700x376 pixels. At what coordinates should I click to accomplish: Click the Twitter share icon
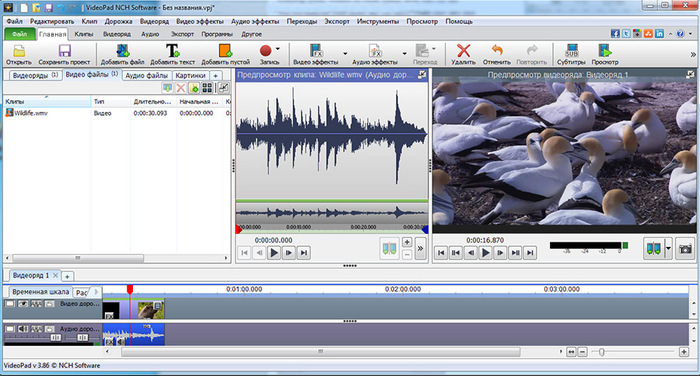pos(626,34)
